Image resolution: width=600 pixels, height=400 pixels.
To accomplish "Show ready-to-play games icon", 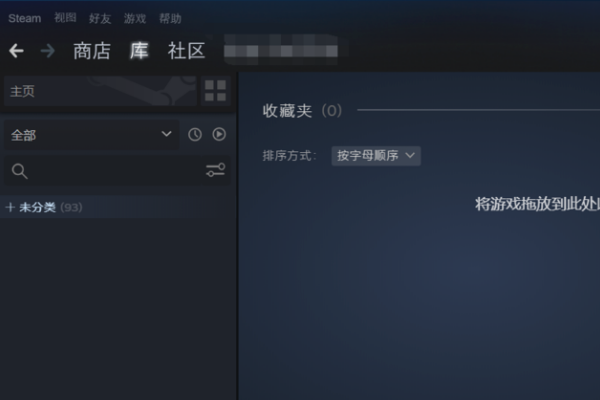I will coord(219,134).
